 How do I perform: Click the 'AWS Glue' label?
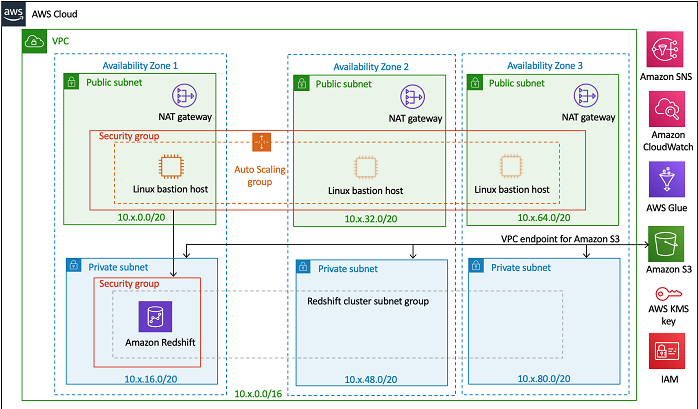[667, 208]
